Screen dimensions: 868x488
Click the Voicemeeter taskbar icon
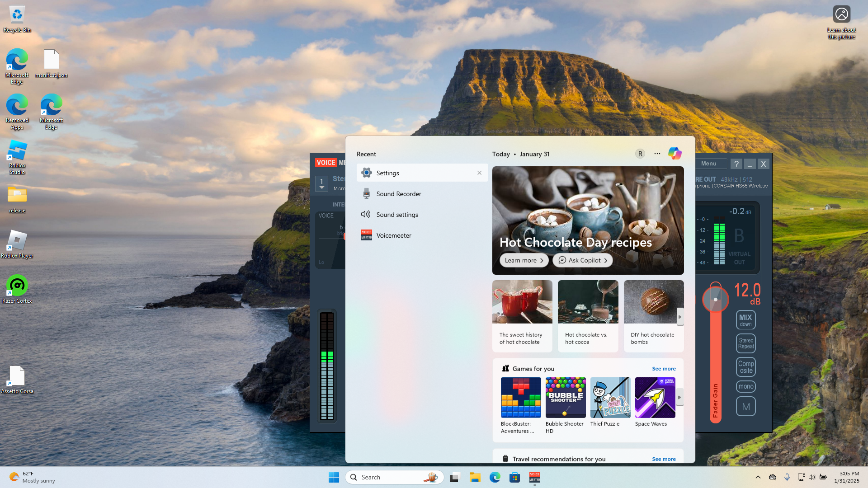(534, 477)
